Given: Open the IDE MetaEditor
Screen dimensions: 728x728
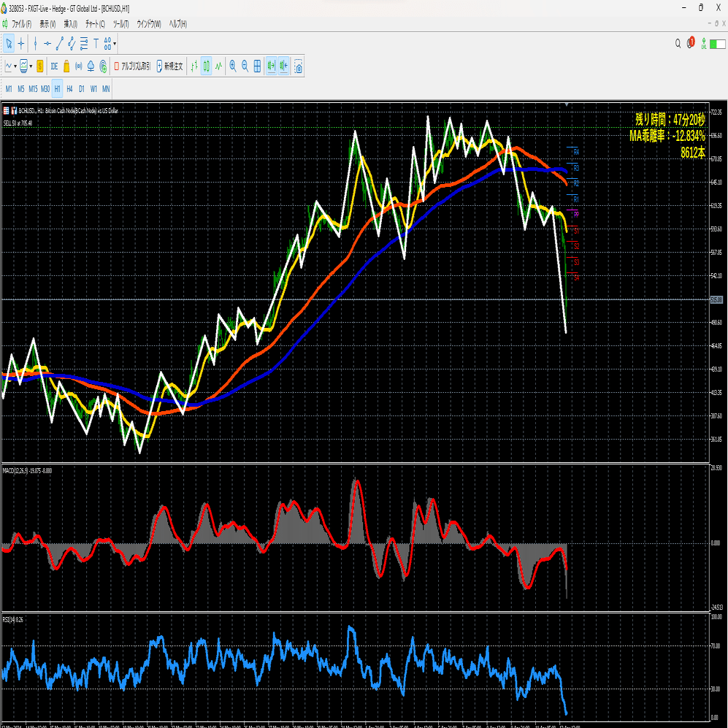Looking at the screenshot, I should click(x=54, y=66).
